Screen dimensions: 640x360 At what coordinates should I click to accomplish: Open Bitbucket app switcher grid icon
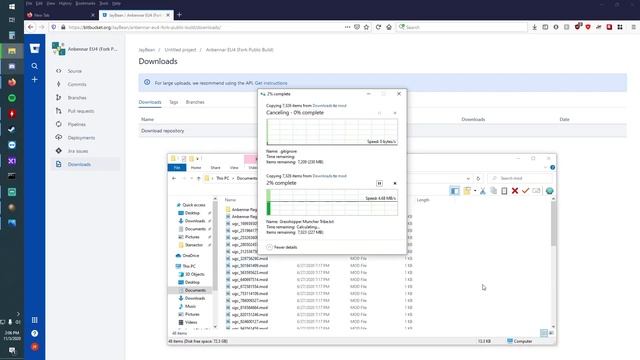coord(35,320)
